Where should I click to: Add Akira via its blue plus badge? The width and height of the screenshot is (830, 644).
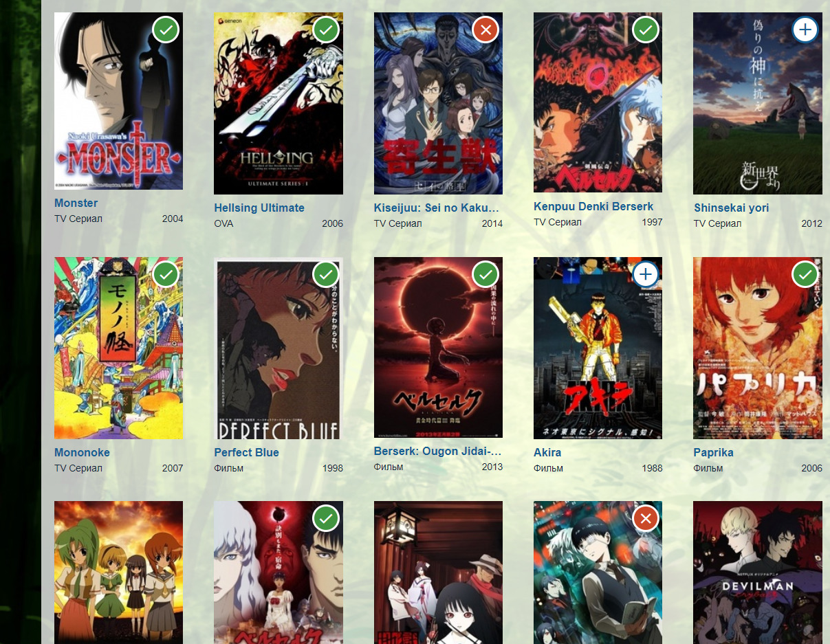[645, 275]
